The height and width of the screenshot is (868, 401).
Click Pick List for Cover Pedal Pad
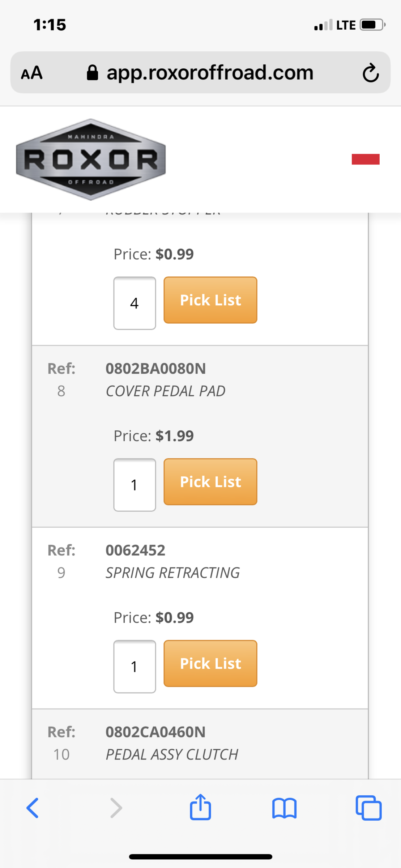coord(210,482)
